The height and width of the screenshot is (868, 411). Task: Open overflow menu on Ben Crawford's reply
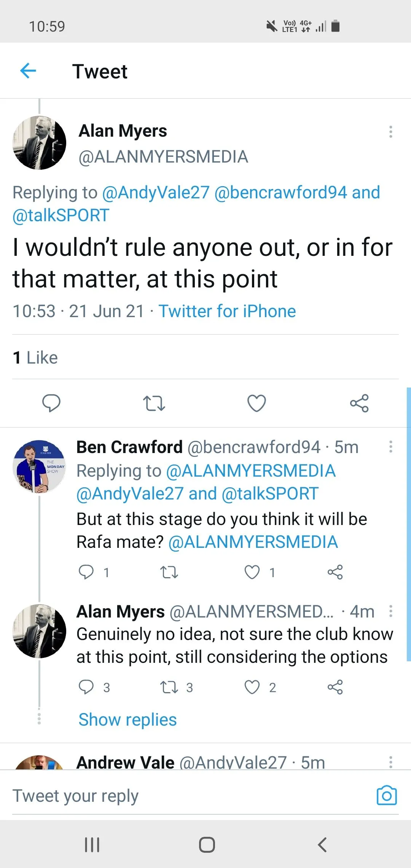pyautogui.click(x=390, y=447)
